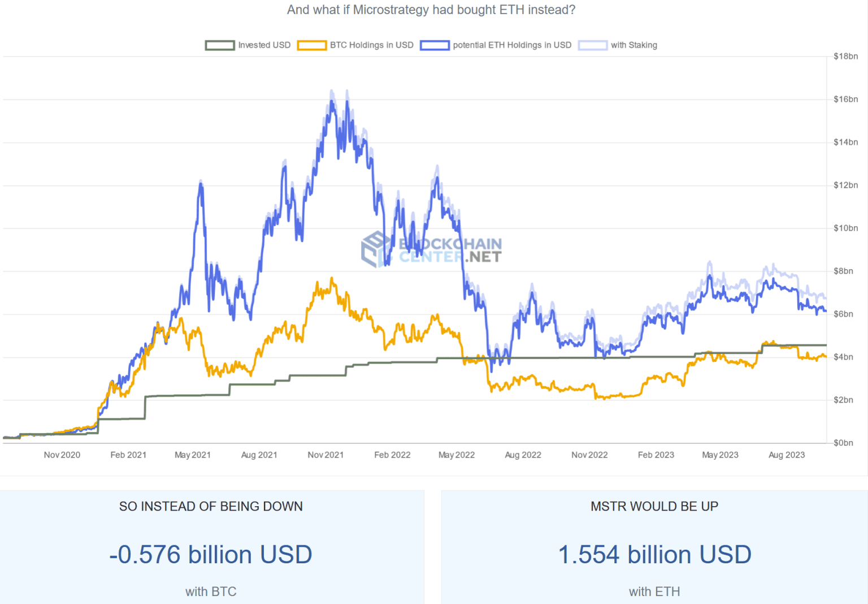The image size is (868, 604).
Task: Click the Nov 2021 x-axis label
Action: (325, 455)
